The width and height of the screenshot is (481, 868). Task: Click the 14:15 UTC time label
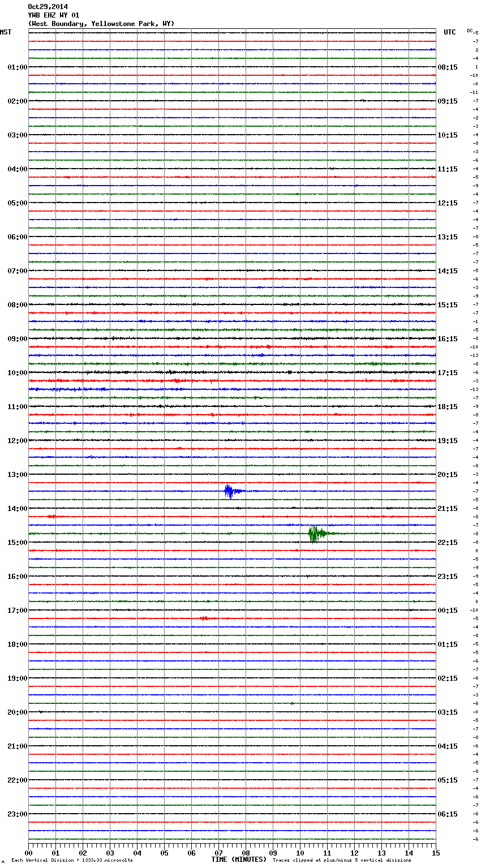448,271
